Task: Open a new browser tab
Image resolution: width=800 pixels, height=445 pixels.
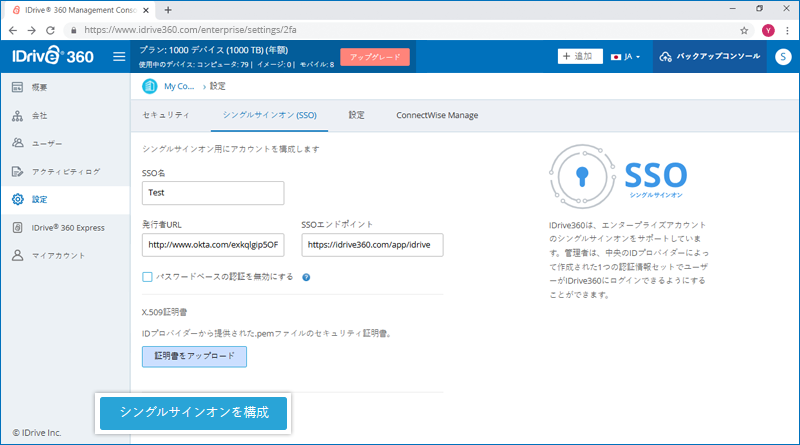Action: 168,10
